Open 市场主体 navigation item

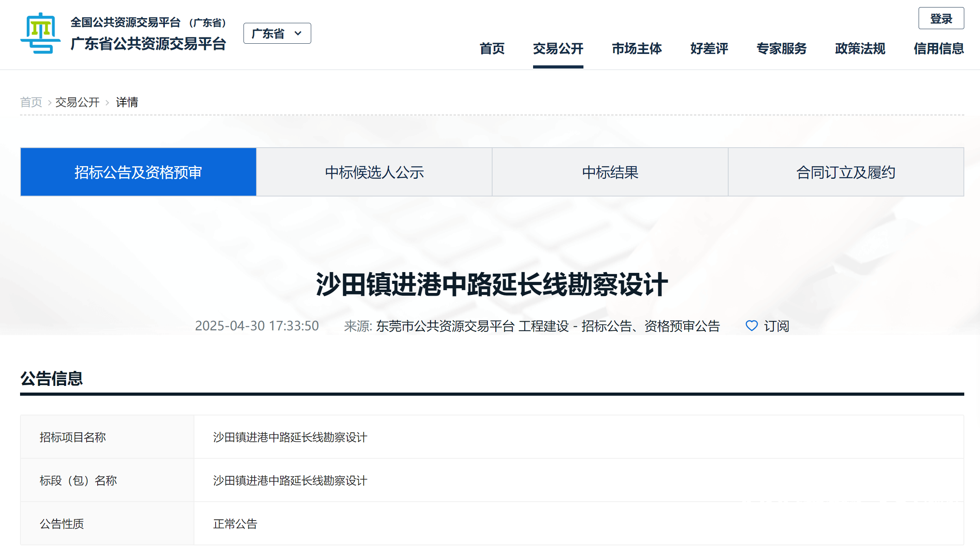[637, 48]
